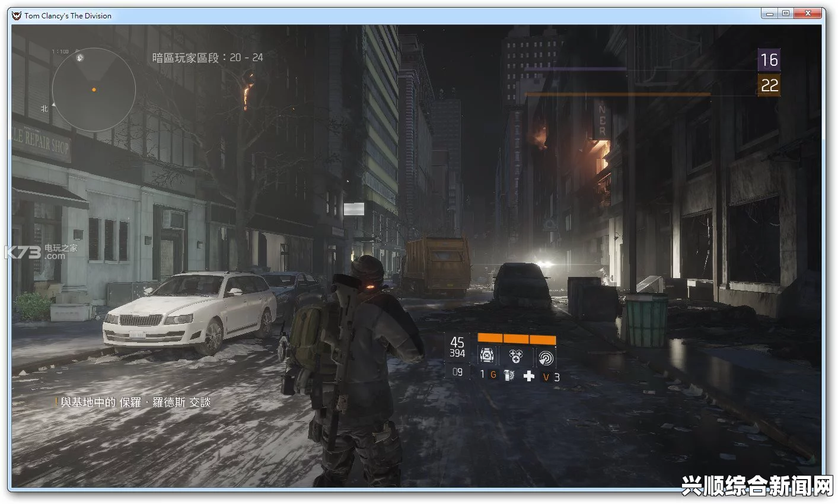Screen dimensions: 838x504
Task: Select the triple-cross first aid skill icon
Action: [516, 356]
